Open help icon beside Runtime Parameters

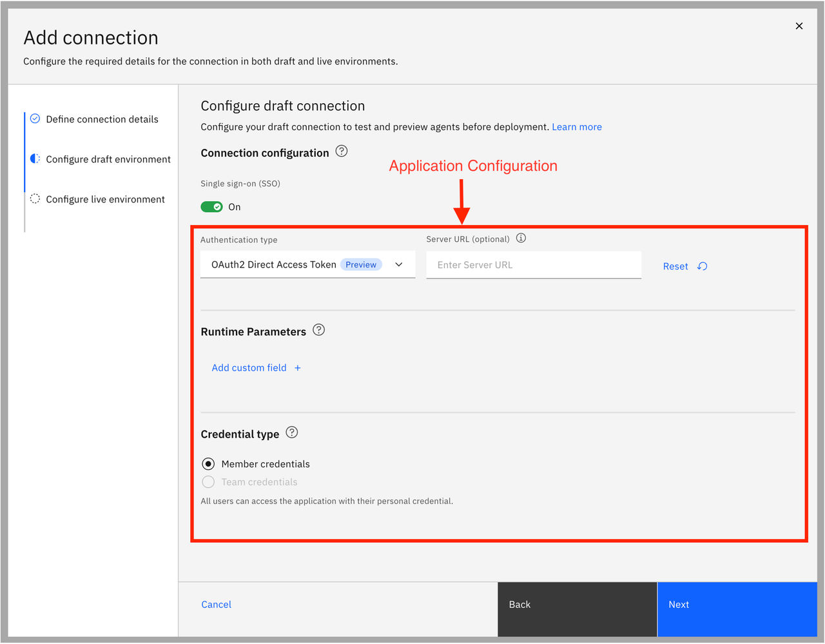(x=318, y=330)
